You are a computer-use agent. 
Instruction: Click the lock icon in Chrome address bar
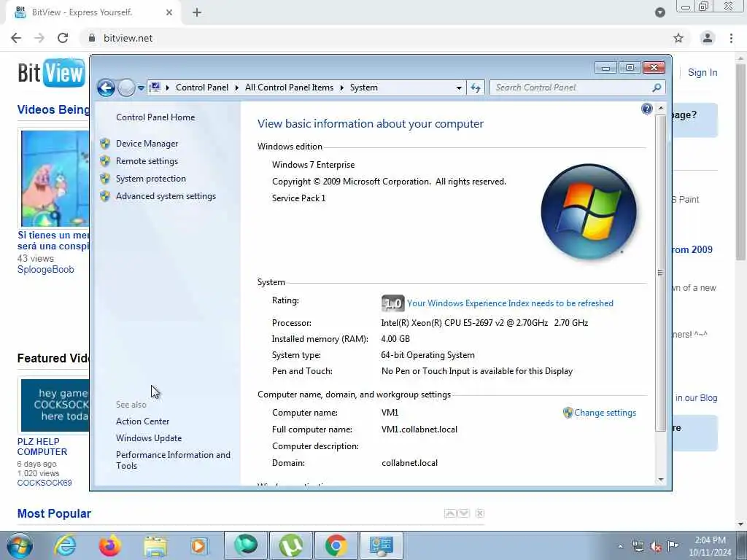tap(92, 38)
